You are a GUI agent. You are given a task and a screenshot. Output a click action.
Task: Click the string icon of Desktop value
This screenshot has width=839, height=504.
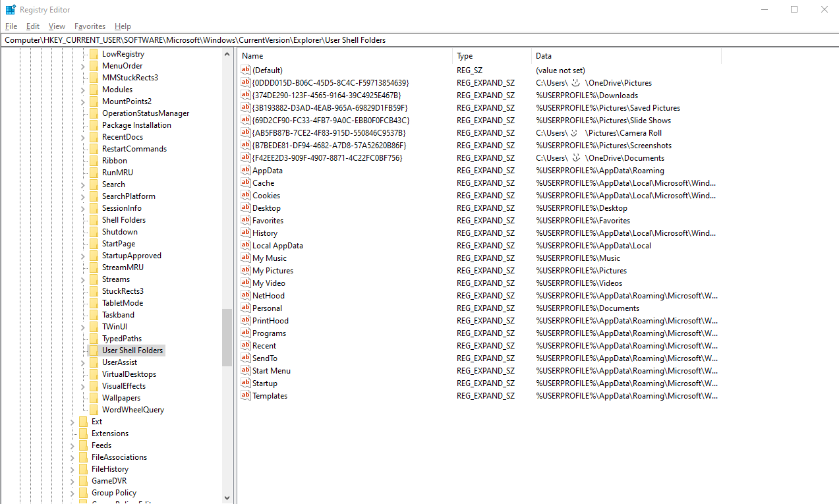pos(246,208)
